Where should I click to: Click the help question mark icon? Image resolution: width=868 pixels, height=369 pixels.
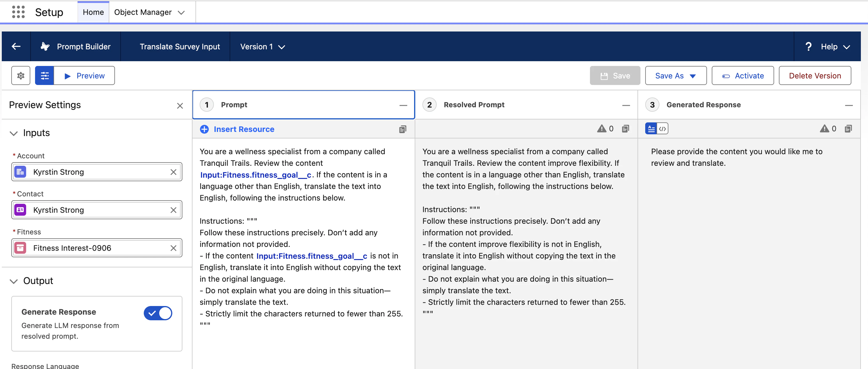[808, 47]
